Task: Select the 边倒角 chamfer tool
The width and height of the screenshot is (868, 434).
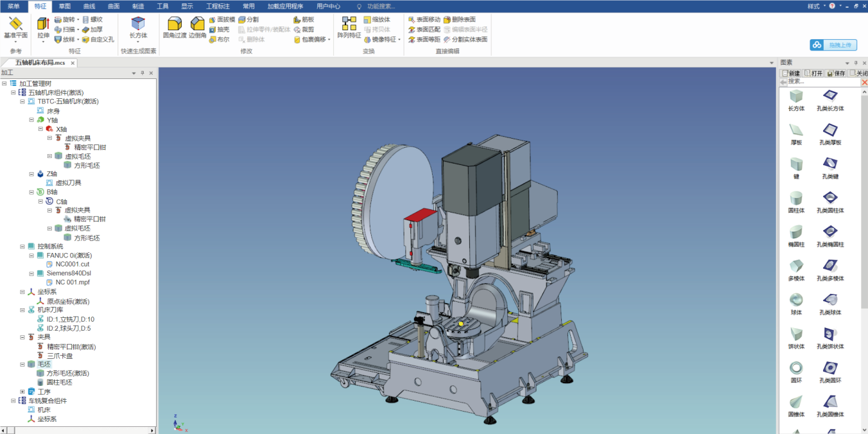Action: click(198, 26)
